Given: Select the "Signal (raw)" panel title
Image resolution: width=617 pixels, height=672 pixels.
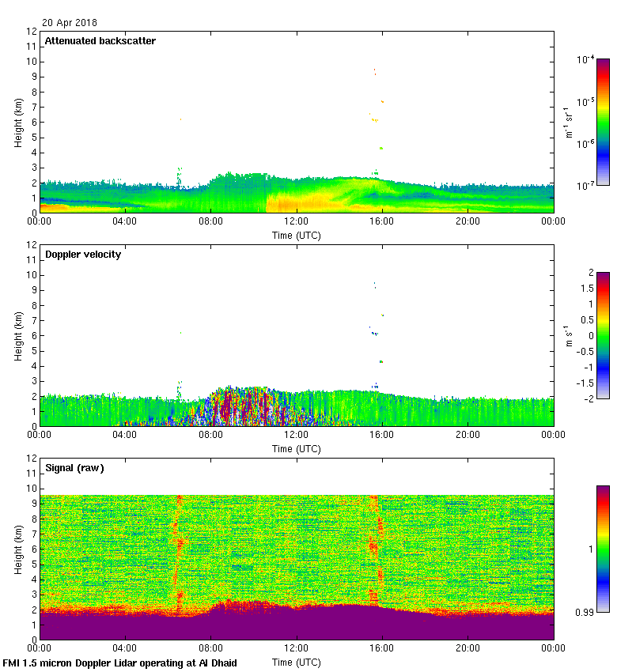Looking at the screenshot, I should [x=75, y=468].
